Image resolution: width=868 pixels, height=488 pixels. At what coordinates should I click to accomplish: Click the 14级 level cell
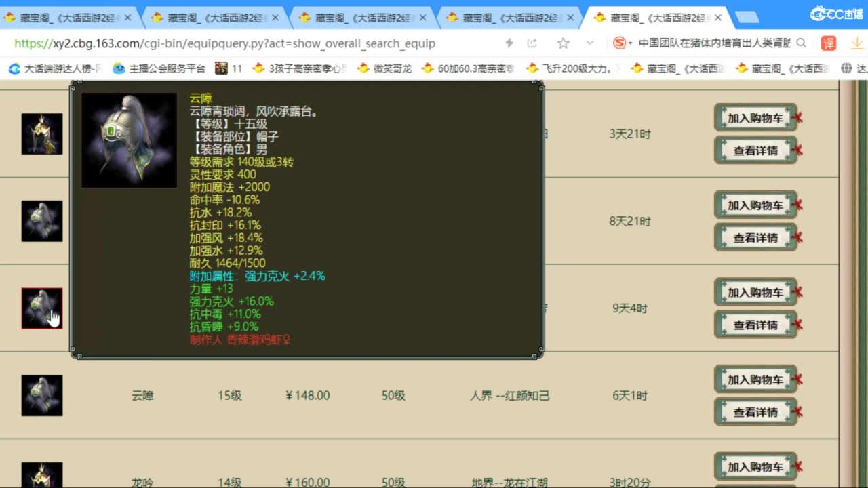[x=229, y=483]
